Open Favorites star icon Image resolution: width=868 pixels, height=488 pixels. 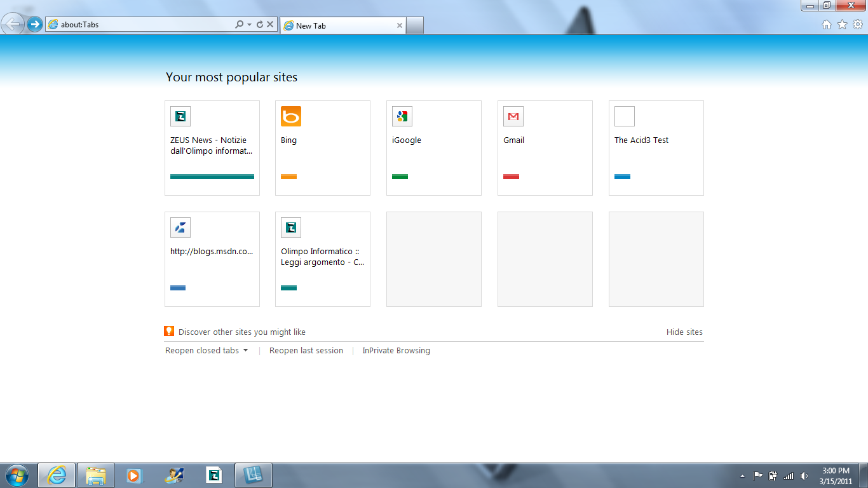click(x=843, y=25)
